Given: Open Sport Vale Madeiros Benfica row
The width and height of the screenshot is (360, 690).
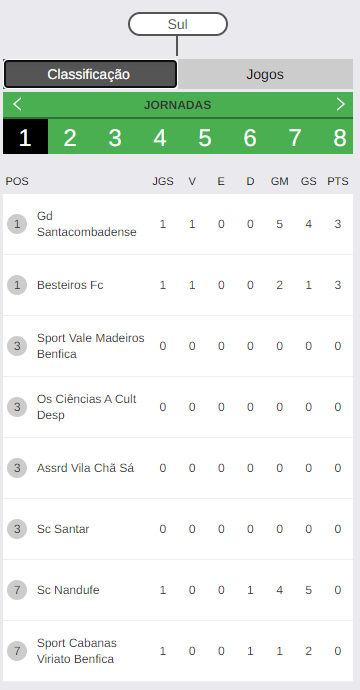Looking at the screenshot, I should tap(178, 346).
